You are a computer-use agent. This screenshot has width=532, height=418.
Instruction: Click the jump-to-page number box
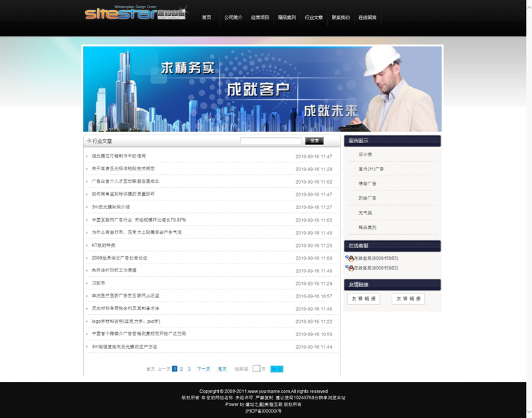click(256, 369)
